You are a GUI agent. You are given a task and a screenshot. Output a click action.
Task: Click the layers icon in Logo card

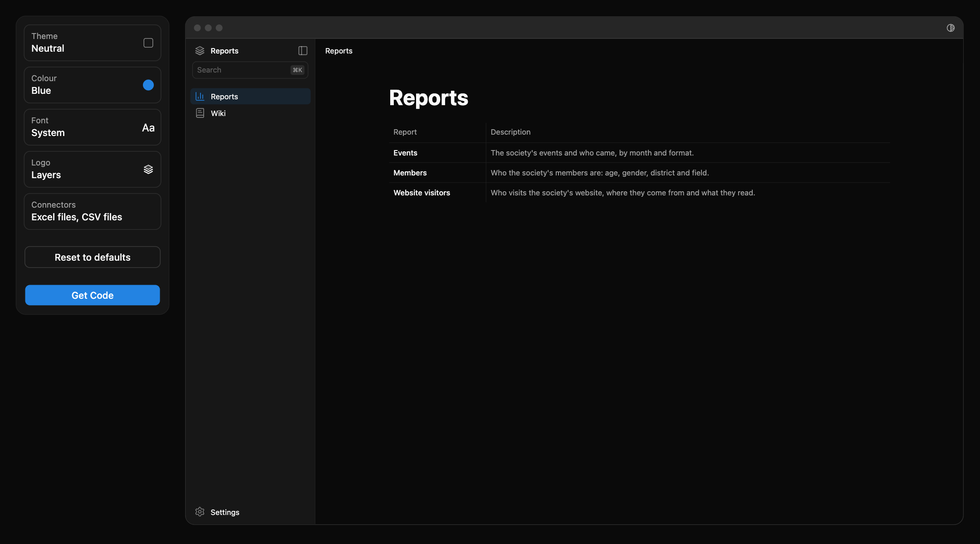[148, 170]
